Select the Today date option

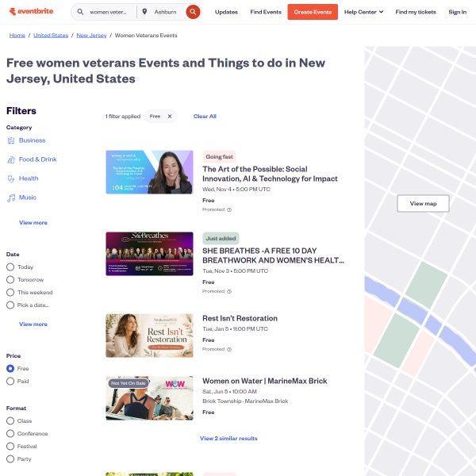pos(10,267)
